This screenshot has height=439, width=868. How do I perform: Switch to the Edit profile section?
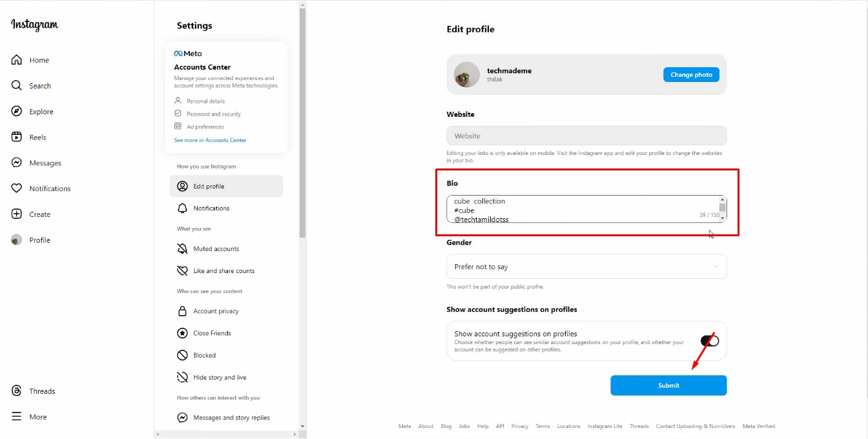(210, 186)
